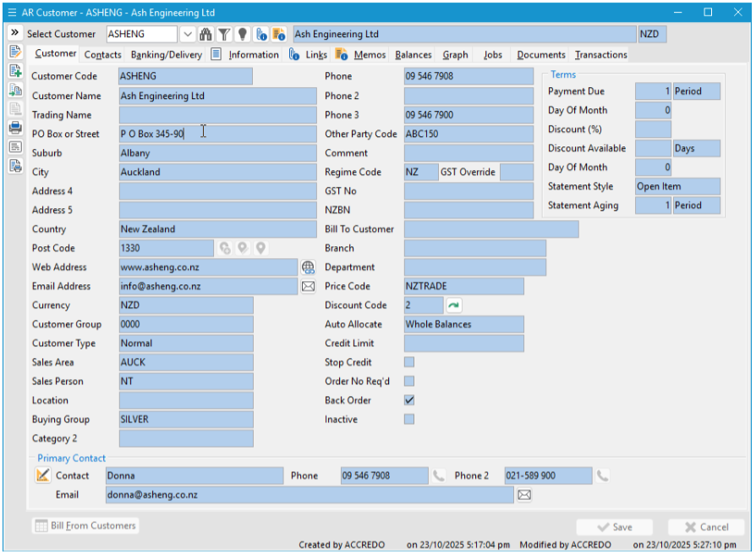Screen dimensions: 756x556
Task: Click the filter funnel icon
Action: (x=224, y=34)
